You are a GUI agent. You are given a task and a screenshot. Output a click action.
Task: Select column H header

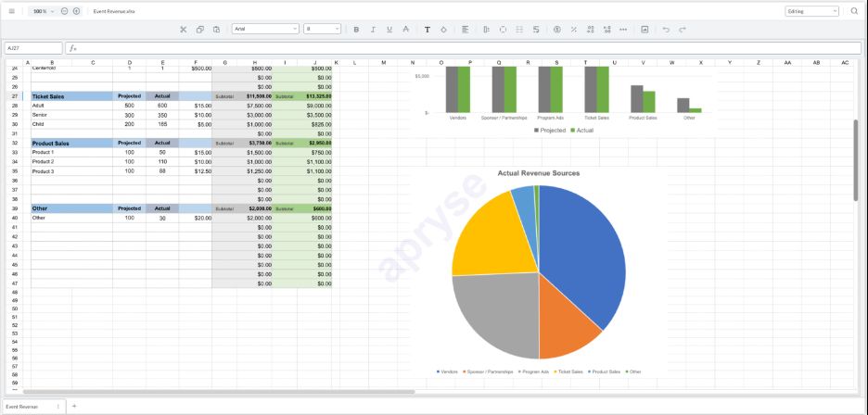click(x=254, y=62)
